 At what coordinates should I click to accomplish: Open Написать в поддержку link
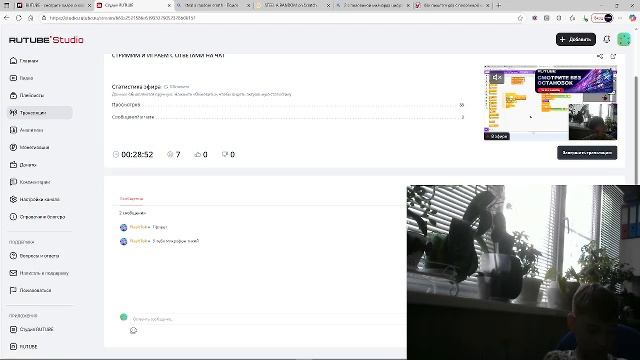(39, 273)
